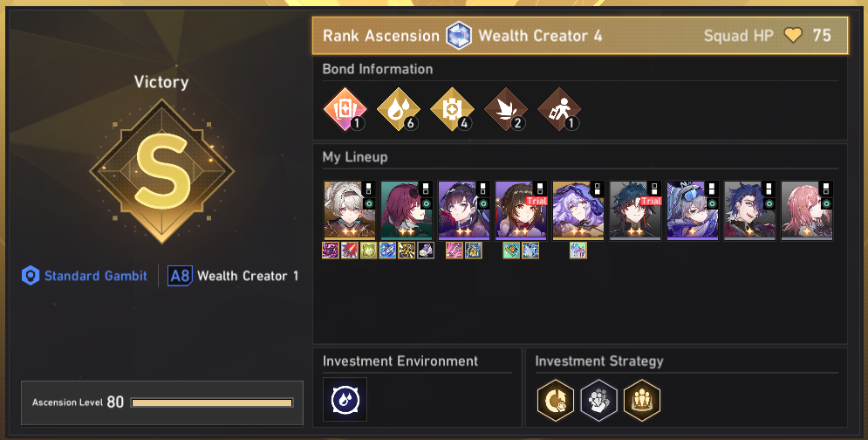Select the first Trial character portrait

[x=521, y=210]
